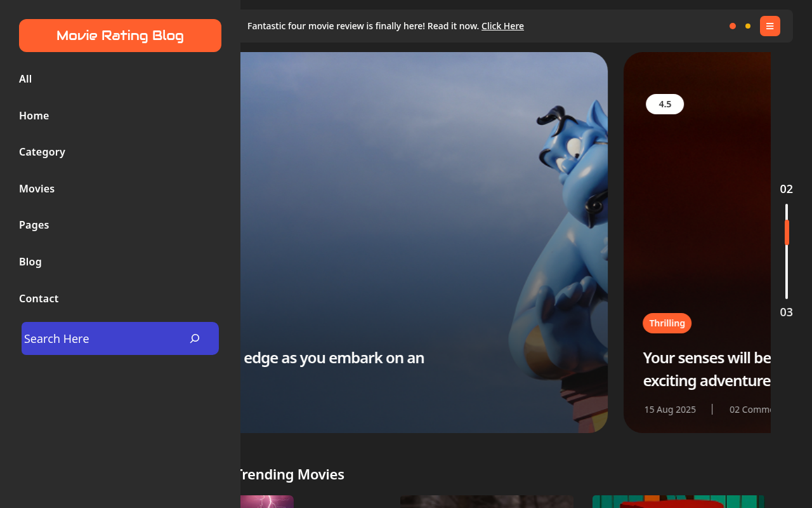Go to the Movies menu item

pyautogui.click(x=37, y=189)
